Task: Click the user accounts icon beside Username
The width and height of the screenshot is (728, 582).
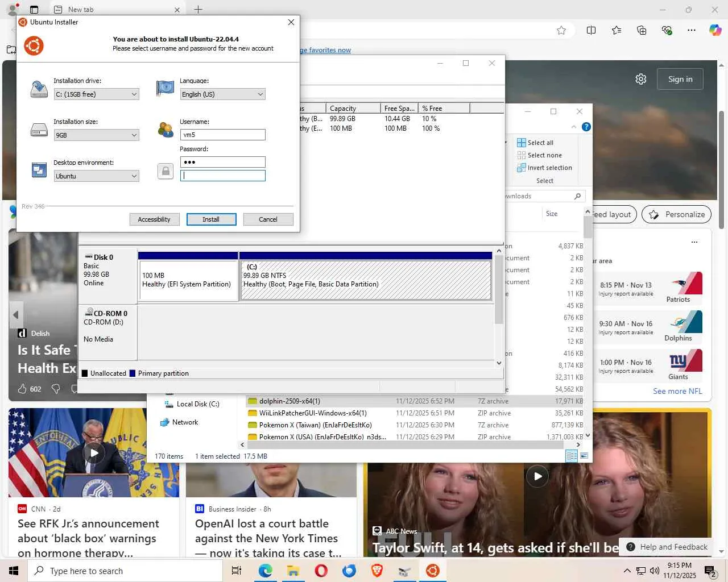Action: 166,130
